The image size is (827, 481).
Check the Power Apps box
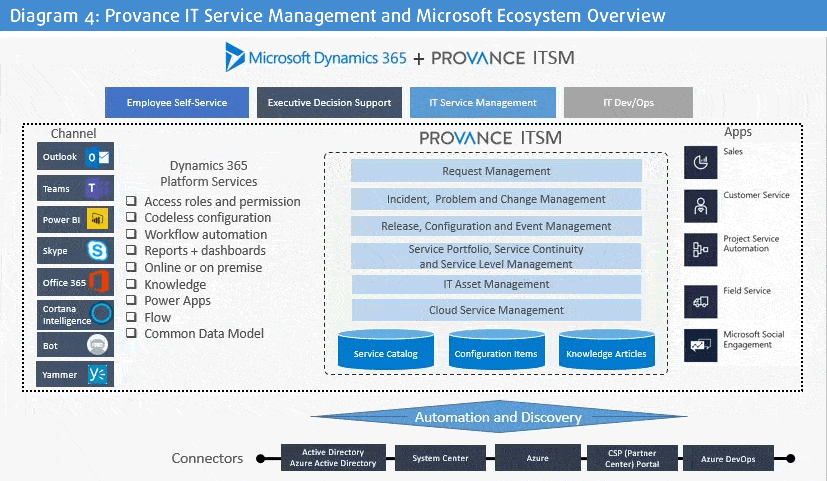point(131,300)
